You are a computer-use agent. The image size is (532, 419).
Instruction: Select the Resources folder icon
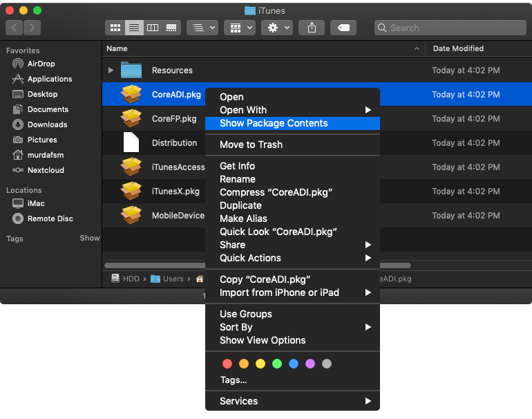(x=131, y=70)
